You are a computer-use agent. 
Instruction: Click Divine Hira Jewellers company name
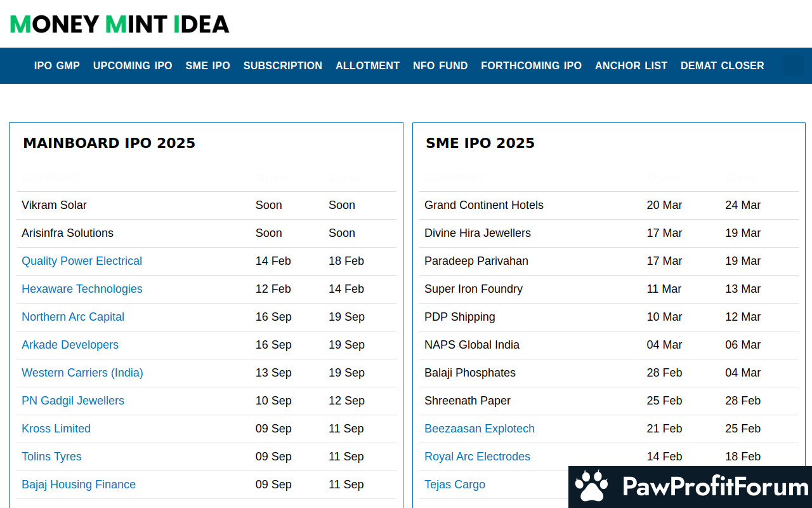[x=478, y=233]
